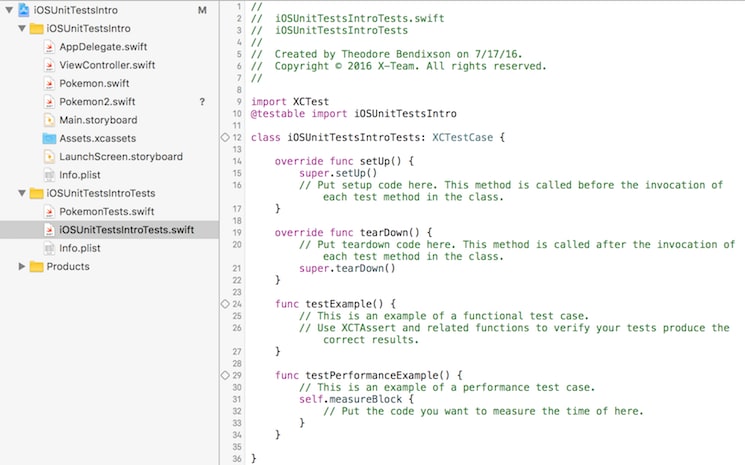Click the PokemonTests.swift file icon
This screenshot has width=745, height=465.
(49, 211)
